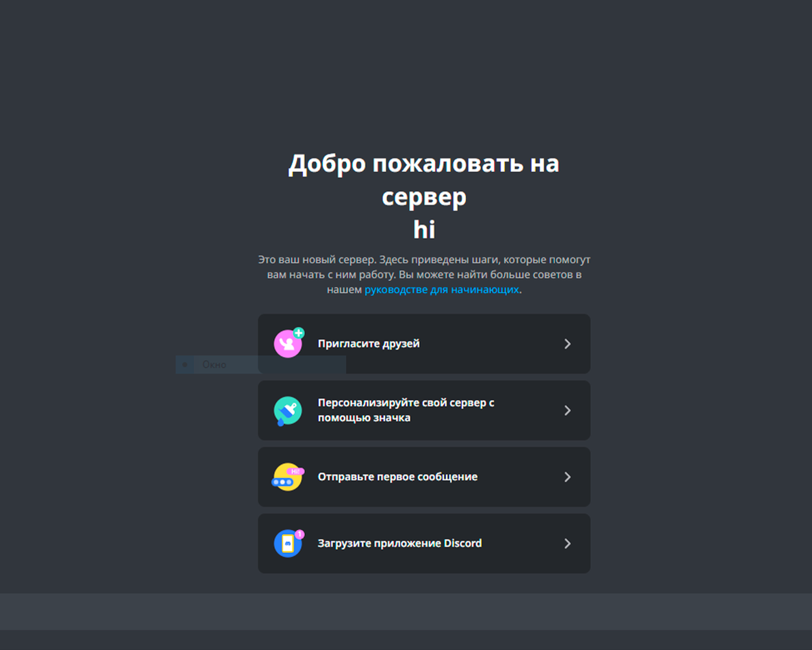Click Загрузите приложение Discord card text
This screenshot has width=812, height=650.
[400, 544]
